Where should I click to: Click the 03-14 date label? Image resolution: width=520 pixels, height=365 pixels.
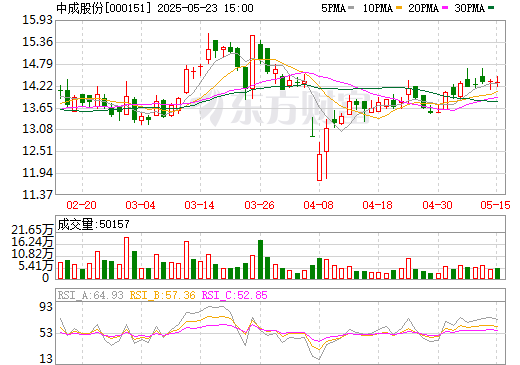point(199,205)
